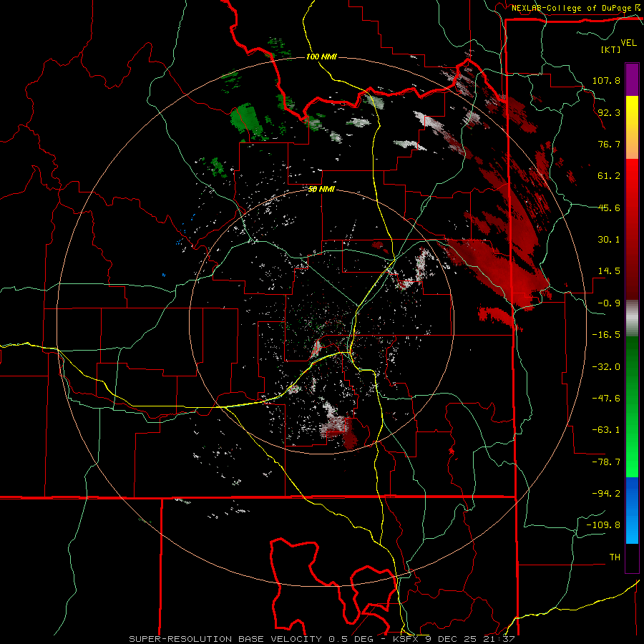Image resolution: width=644 pixels, height=644 pixels.
Task: Select the -47.6 velocity scale value
Action: pyautogui.click(x=606, y=398)
